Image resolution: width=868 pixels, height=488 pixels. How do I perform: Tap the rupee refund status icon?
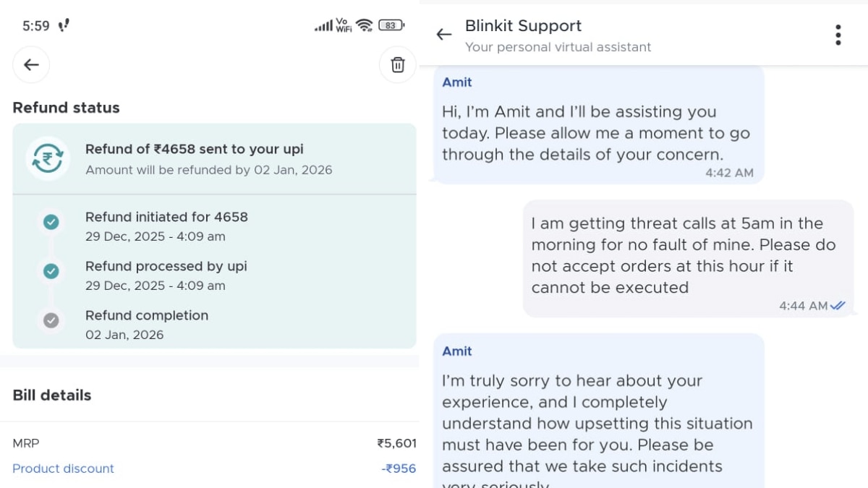[48, 158]
